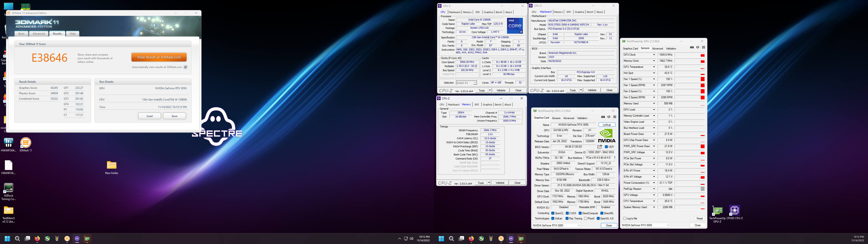868x244 pixels.
Task: Click refresh icon in GPU-Z Graphics Card window
Action: click(609, 117)
